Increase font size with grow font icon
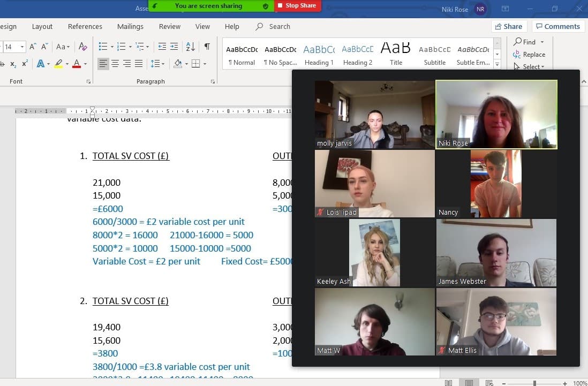Screen dimensions: 588x386 33,47
